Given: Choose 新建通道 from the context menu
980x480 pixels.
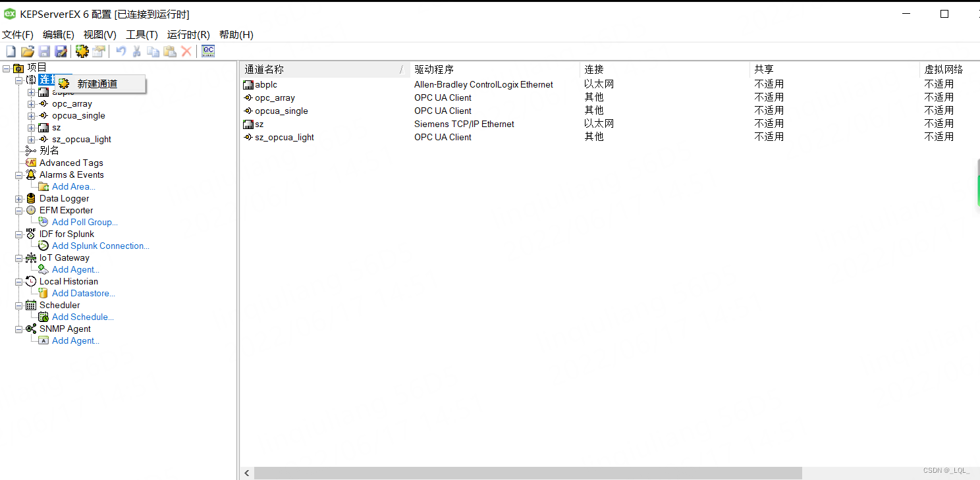Looking at the screenshot, I should pos(100,84).
